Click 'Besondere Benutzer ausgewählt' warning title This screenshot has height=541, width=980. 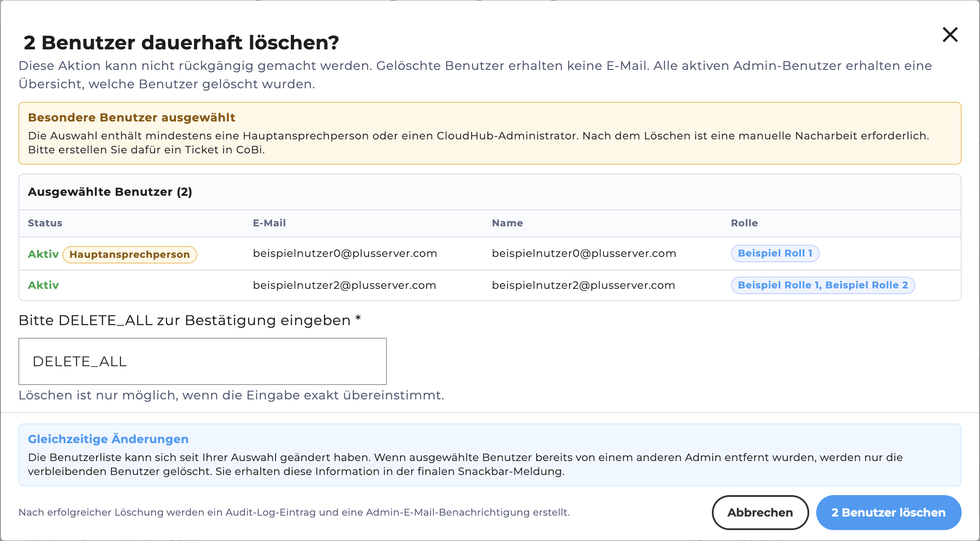point(131,118)
